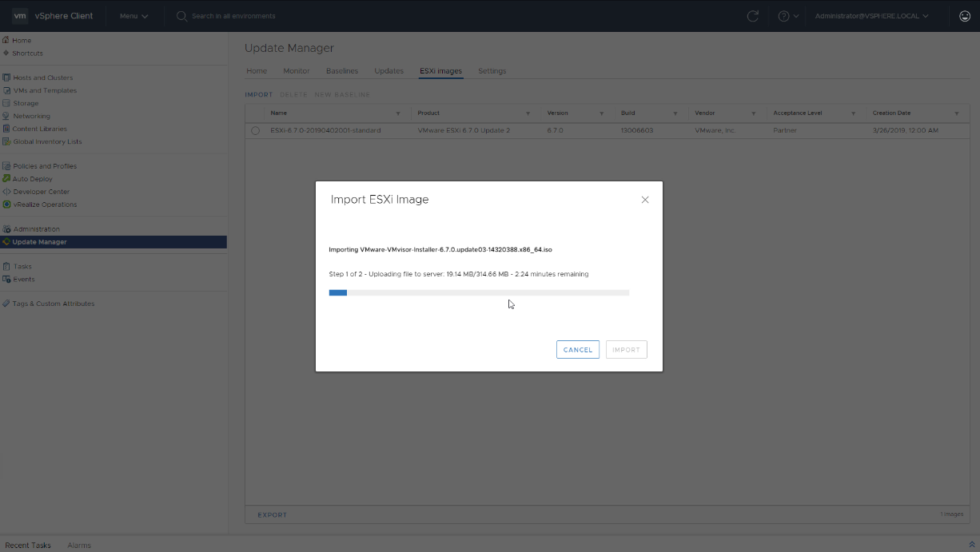Switch to the Settings tab

[492, 71]
